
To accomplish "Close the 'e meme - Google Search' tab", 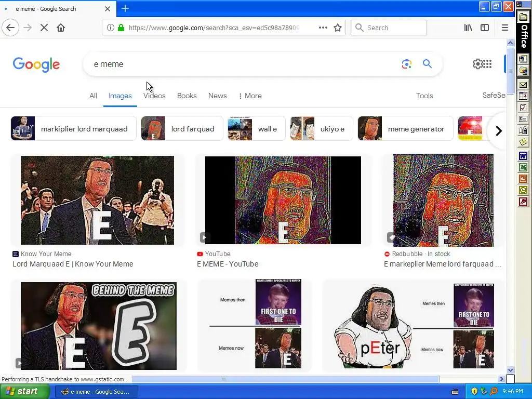I will (108, 9).
